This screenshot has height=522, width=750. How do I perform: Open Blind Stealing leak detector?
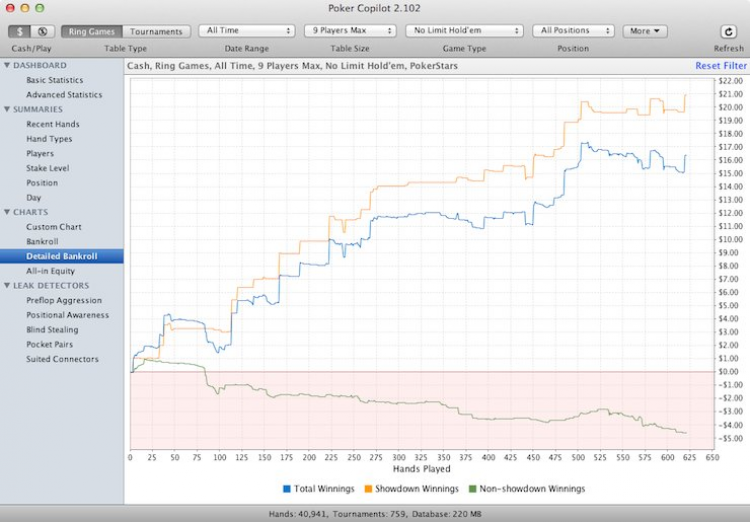52,330
